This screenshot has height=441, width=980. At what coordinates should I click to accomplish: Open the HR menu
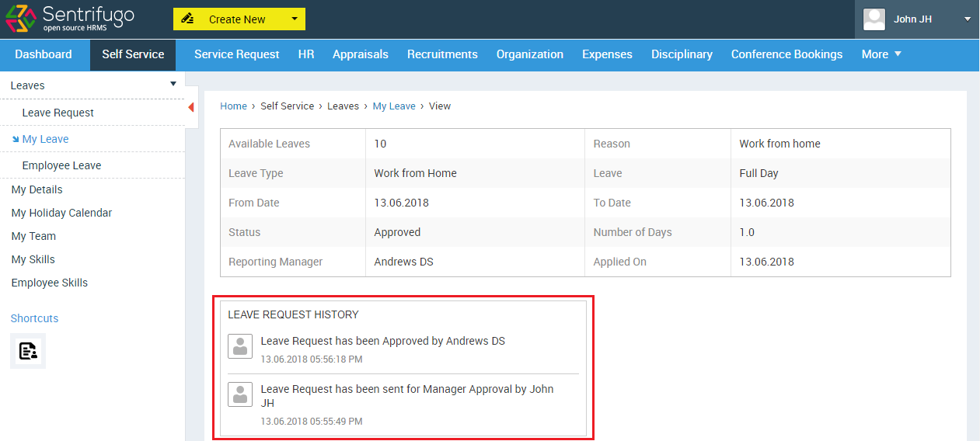(306, 54)
